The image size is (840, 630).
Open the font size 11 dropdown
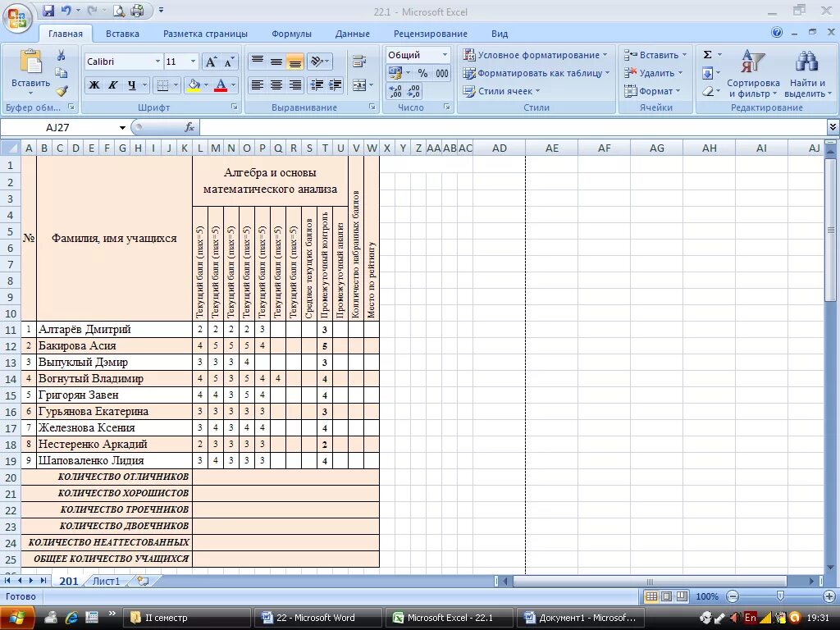(194, 62)
